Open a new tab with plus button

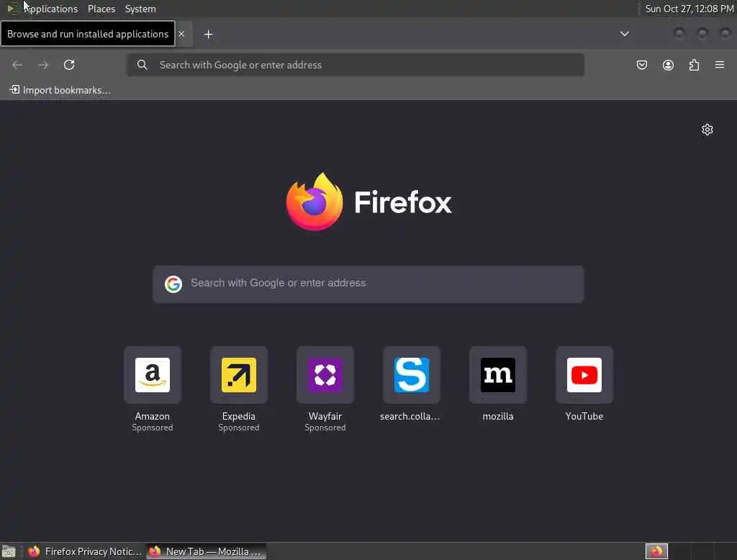tap(208, 35)
